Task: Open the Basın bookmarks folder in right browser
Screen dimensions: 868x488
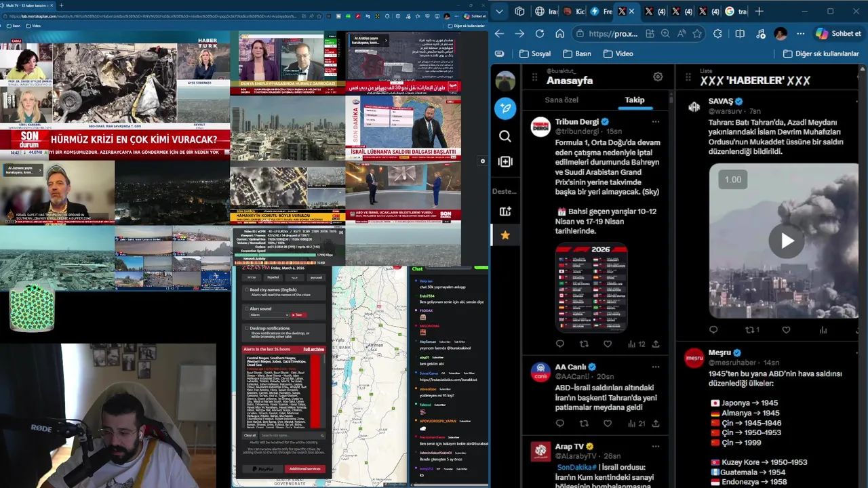Action: (x=577, y=54)
